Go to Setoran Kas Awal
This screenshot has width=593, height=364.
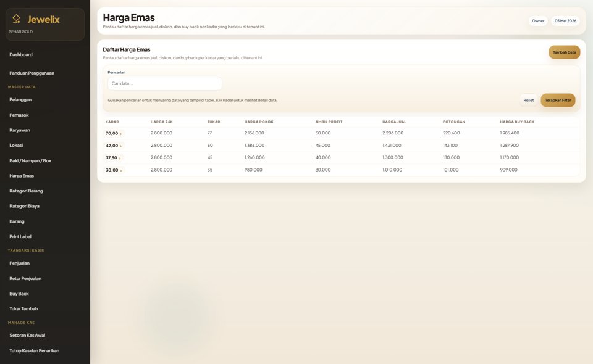click(x=27, y=335)
